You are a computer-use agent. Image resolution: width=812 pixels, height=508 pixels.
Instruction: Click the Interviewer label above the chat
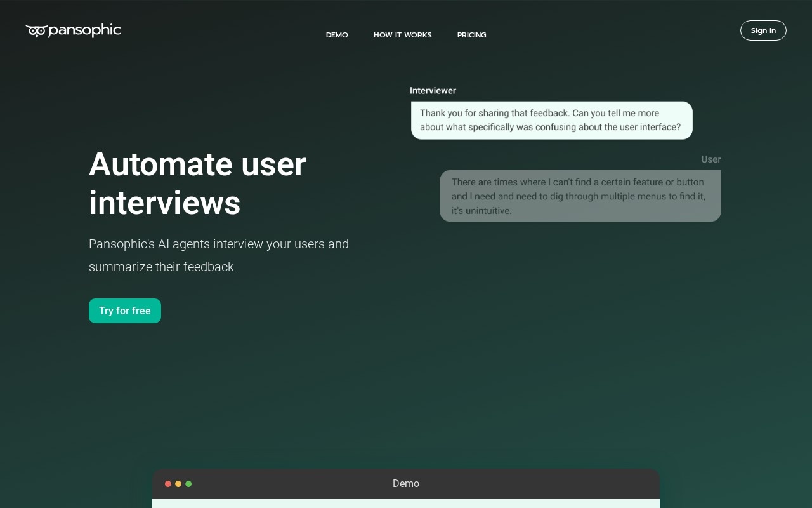point(433,91)
